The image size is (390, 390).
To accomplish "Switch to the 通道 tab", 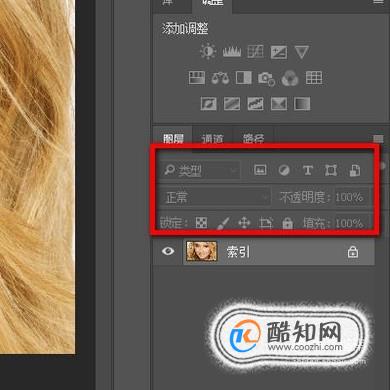I will (x=212, y=138).
